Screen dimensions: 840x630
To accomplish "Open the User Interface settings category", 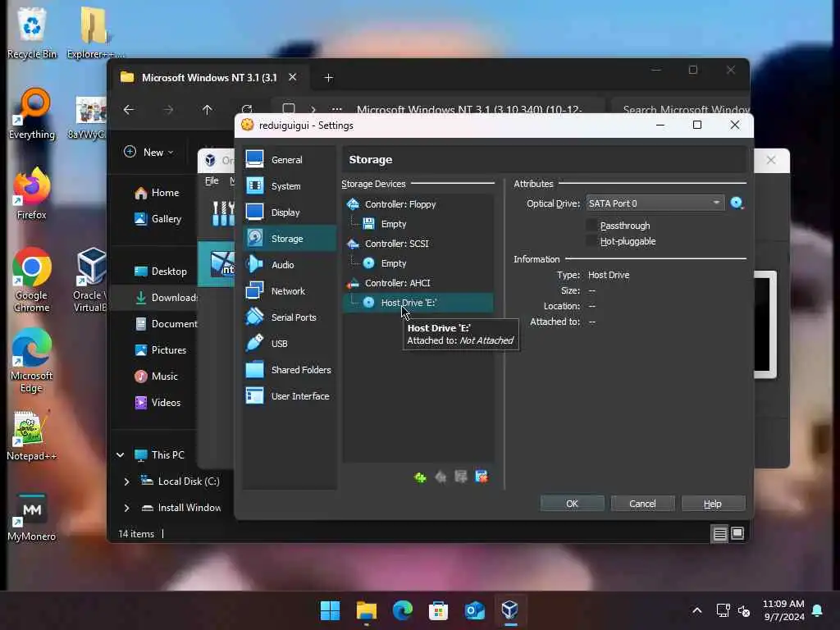I will pyautogui.click(x=290, y=396).
